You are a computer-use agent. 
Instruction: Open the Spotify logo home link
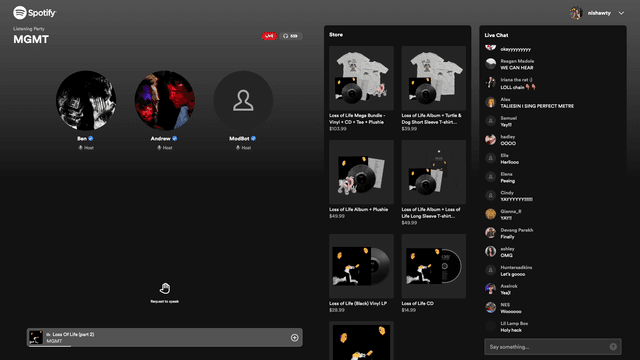tap(34, 13)
